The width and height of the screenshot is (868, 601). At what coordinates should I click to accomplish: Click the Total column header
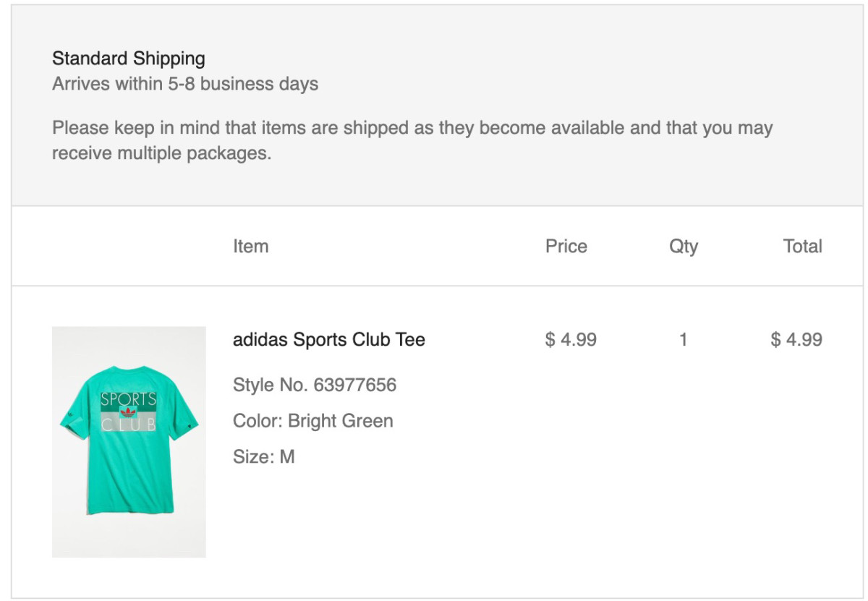[802, 246]
